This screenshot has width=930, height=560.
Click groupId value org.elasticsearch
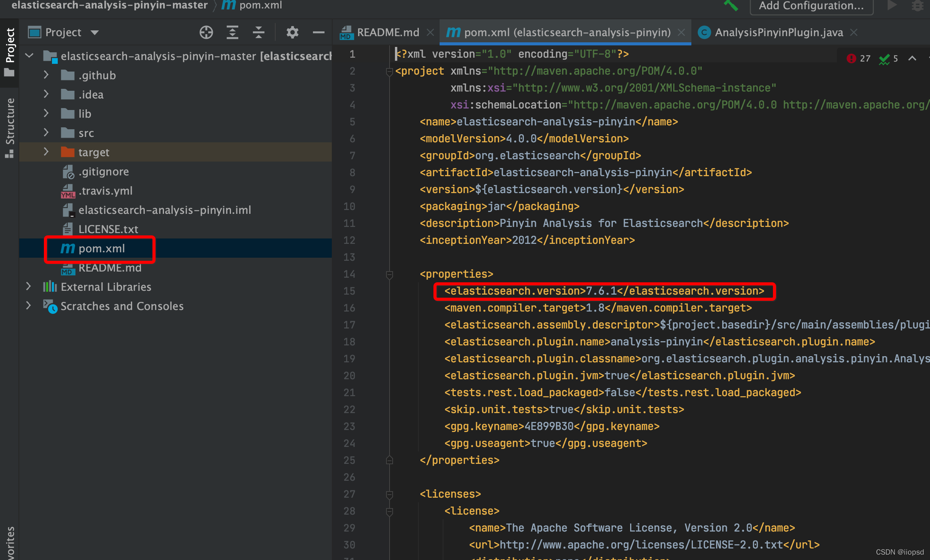click(x=527, y=156)
